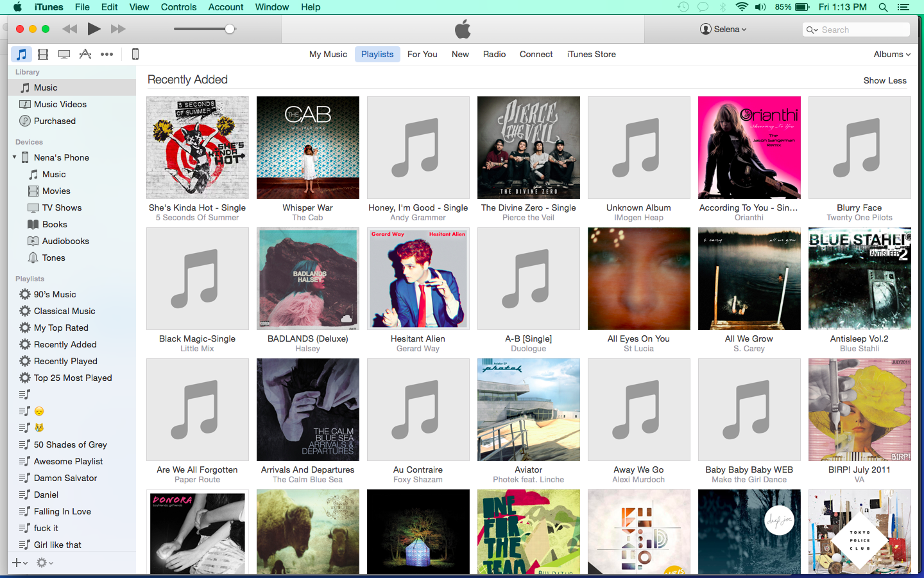Open the Aviator album artwork

point(529,410)
